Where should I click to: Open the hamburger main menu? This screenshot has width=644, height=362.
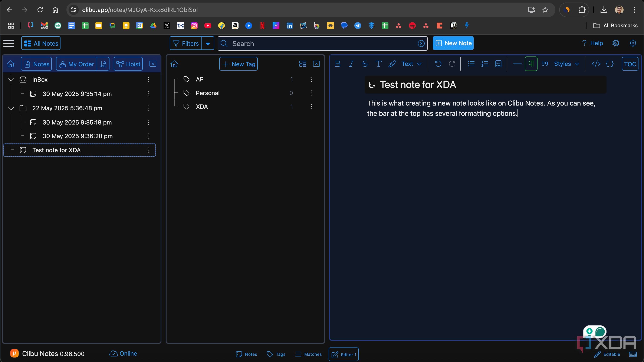coord(9,43)
